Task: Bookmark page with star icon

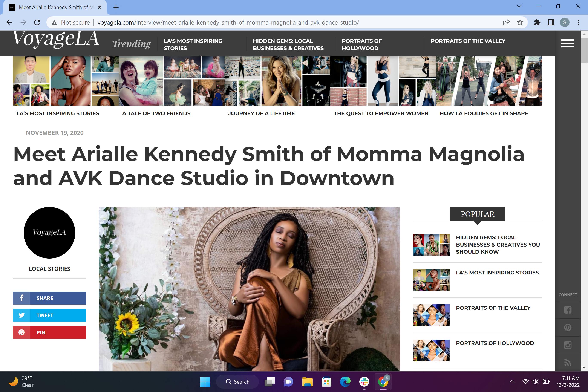Action: pyautogui.click(x=520, y=23)
